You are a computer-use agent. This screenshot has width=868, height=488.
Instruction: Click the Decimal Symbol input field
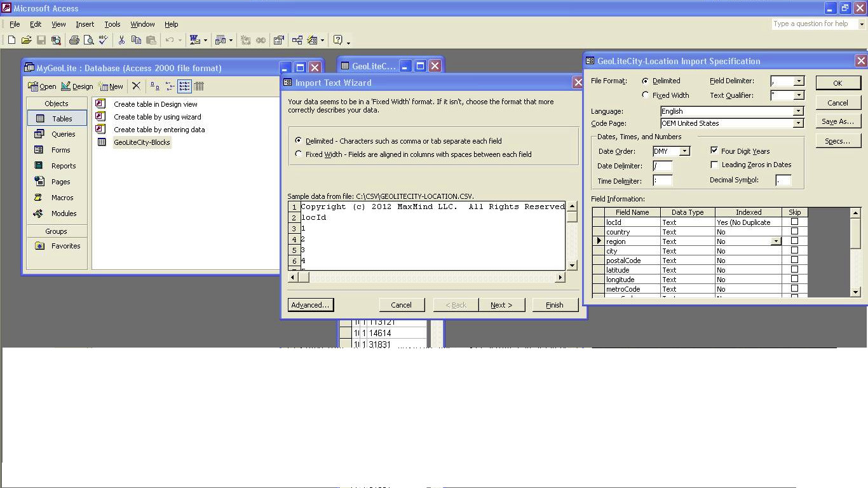(783, 180)
